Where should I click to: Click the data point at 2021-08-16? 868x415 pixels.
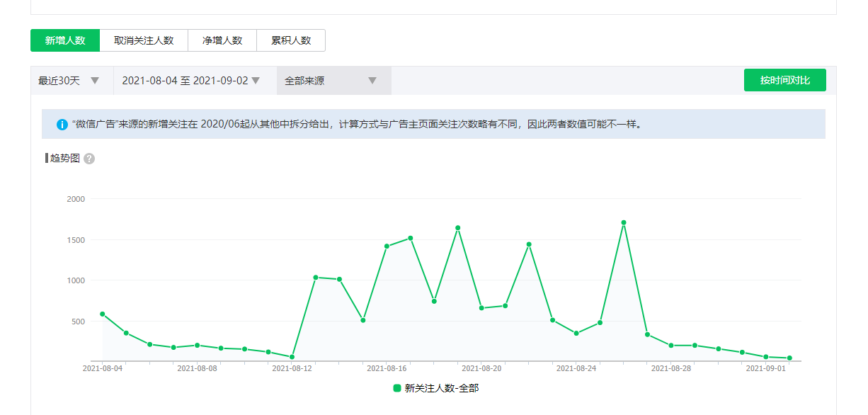[x=387, y=246]
